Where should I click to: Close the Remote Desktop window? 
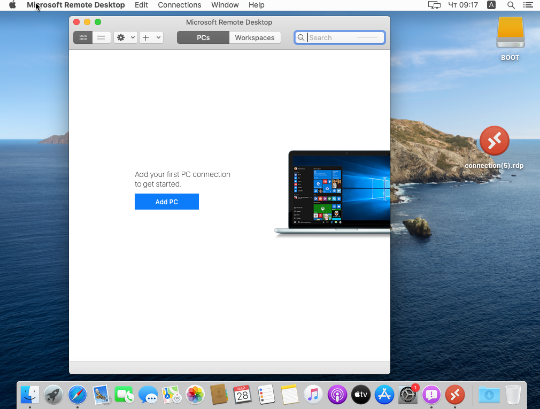click(x=76, y=22)
